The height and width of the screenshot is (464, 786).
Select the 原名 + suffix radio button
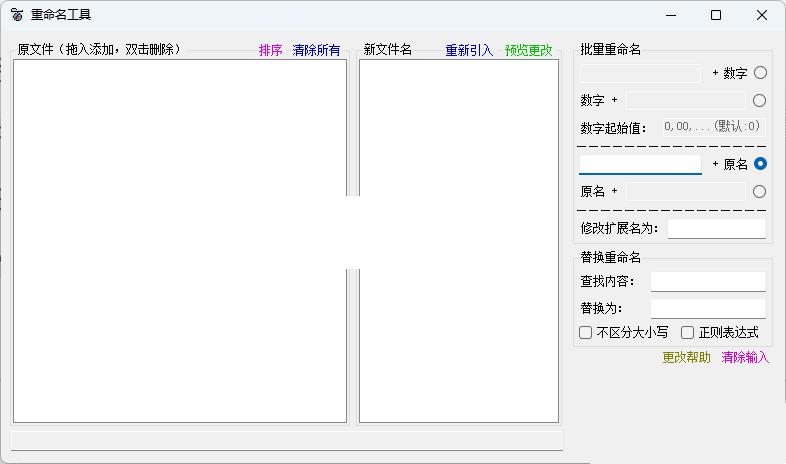(x=760, y=191)
